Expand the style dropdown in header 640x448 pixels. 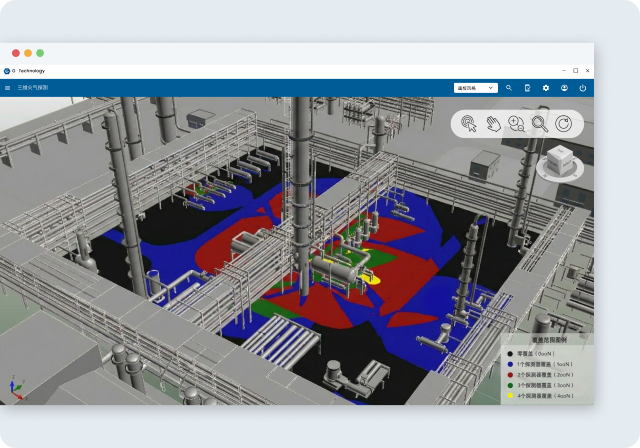click(x=475, y=88)
